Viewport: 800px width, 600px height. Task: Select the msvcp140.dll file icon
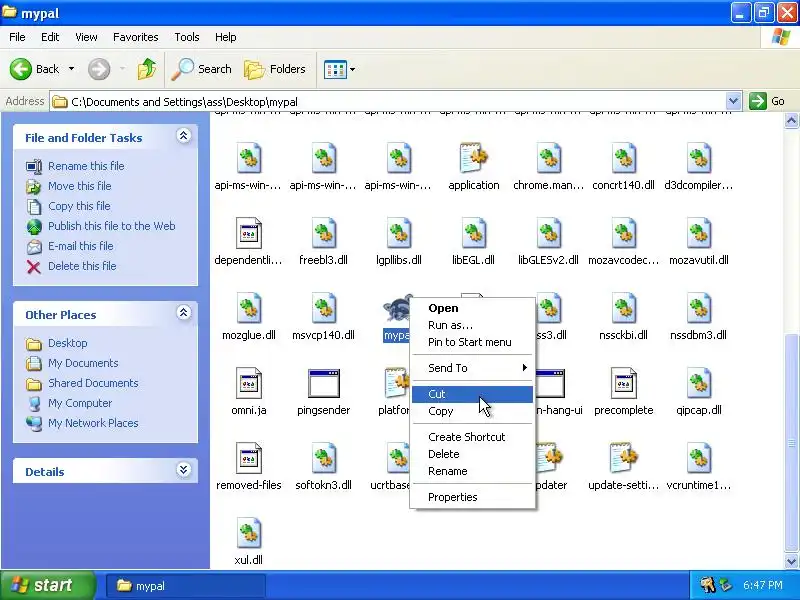(323, 309)
